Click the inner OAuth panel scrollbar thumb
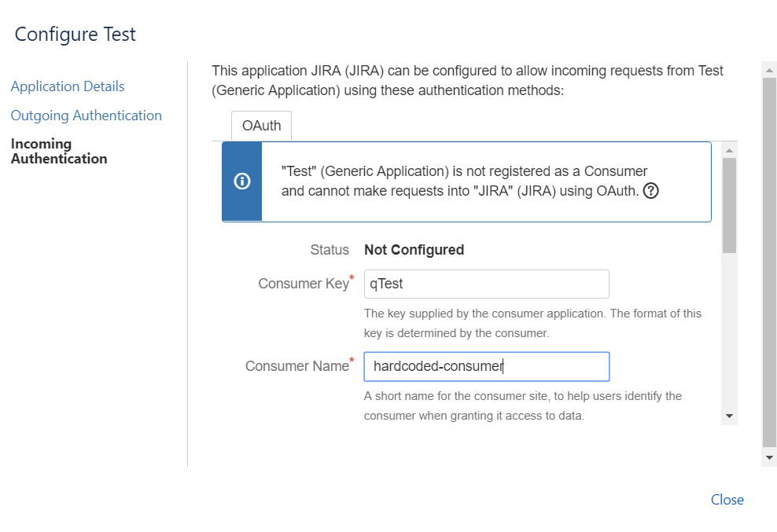This screenshot has height=532, width=777. click(729, 204)
